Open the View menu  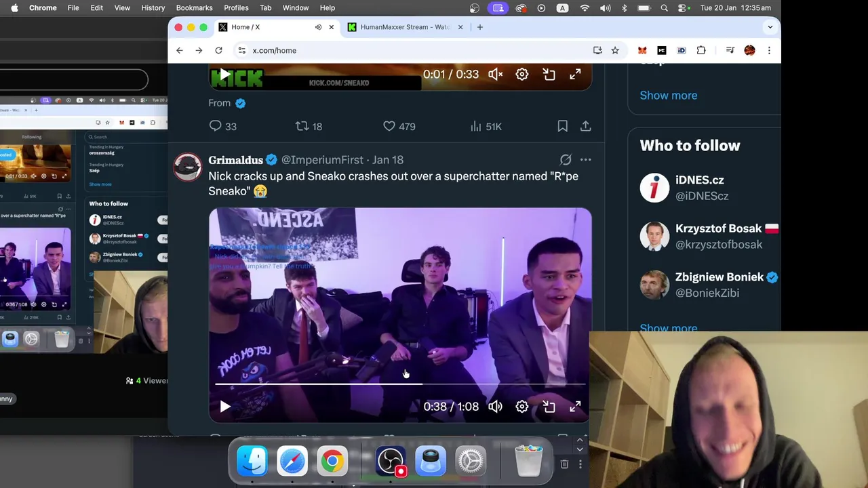122,7
